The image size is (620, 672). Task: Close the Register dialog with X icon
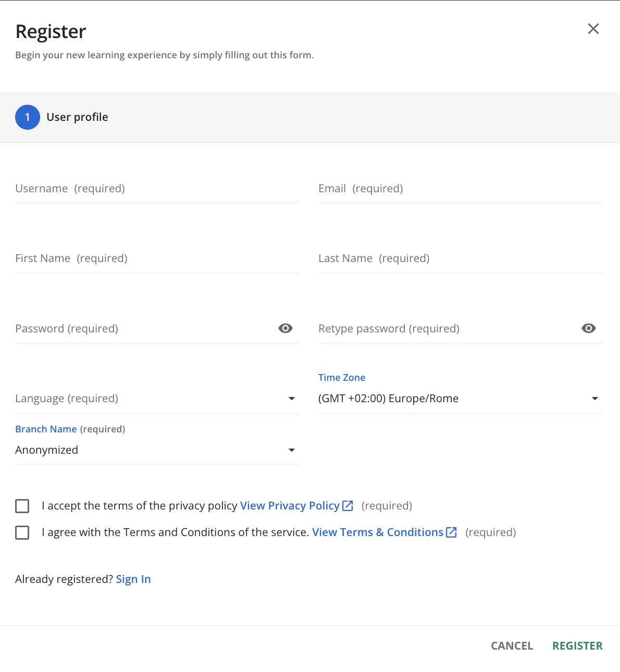pos(593,29)
